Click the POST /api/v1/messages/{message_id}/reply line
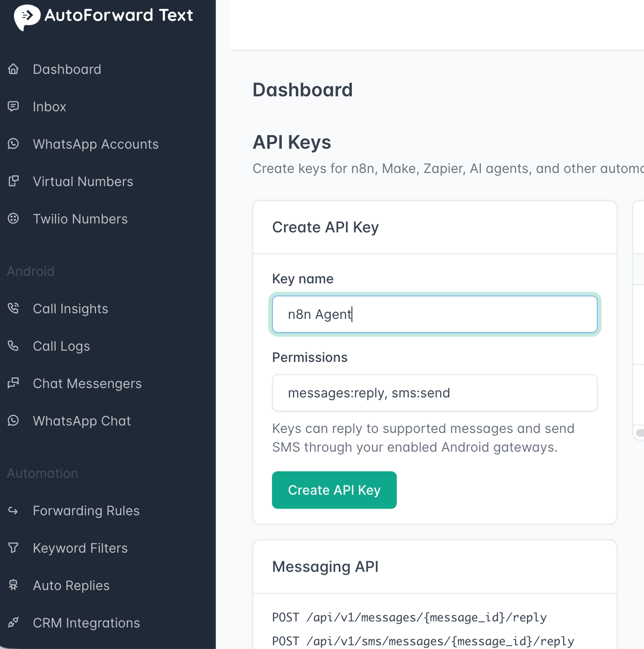The image size is (644, 649). point(409,617)
